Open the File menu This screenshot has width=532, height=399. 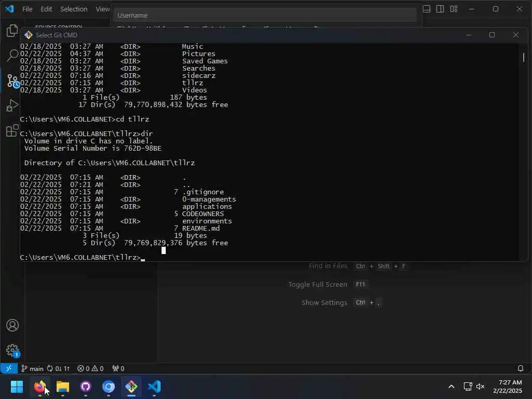[27, 9]
